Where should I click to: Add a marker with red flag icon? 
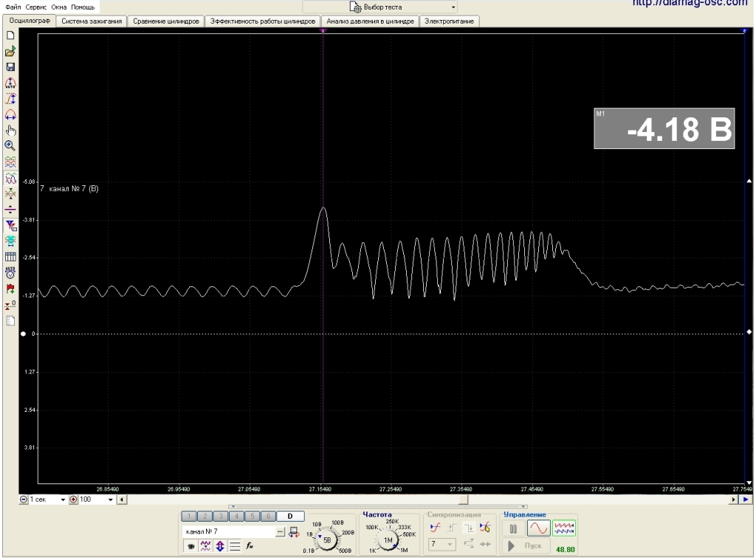click(x=10, y=289)
